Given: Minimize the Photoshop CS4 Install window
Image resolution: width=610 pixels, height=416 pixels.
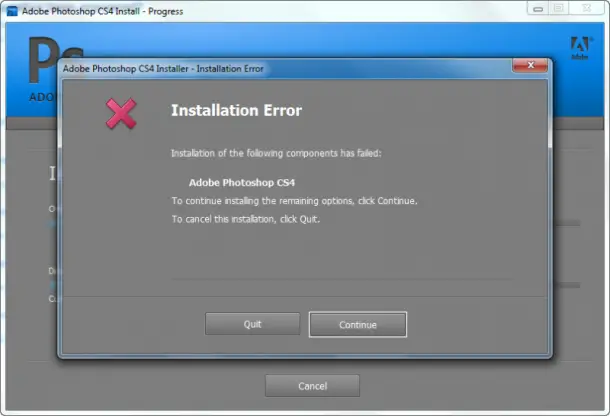Looking at the screenshot, I should pos(538,9).
